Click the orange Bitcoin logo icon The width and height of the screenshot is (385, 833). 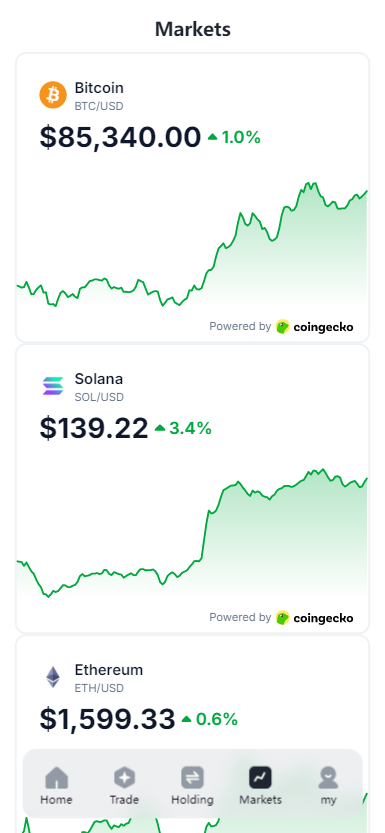click(x=53, y=95)
